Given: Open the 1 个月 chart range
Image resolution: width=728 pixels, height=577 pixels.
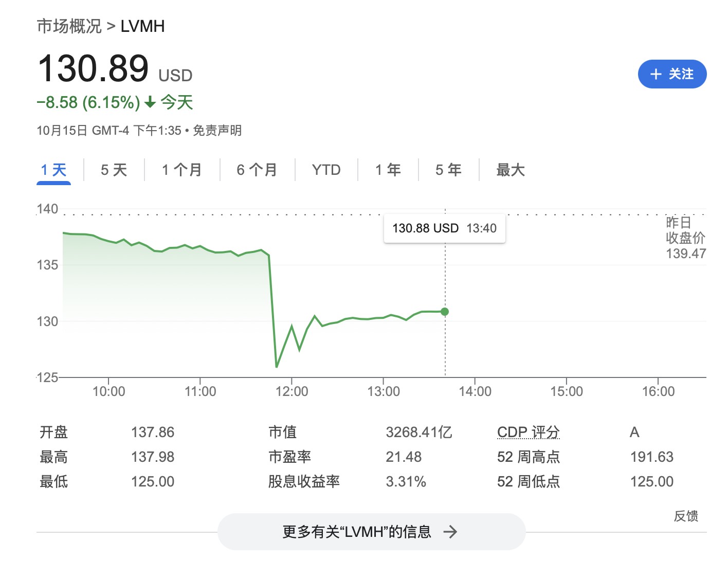Looking at the screenshot, I should 181,170.
